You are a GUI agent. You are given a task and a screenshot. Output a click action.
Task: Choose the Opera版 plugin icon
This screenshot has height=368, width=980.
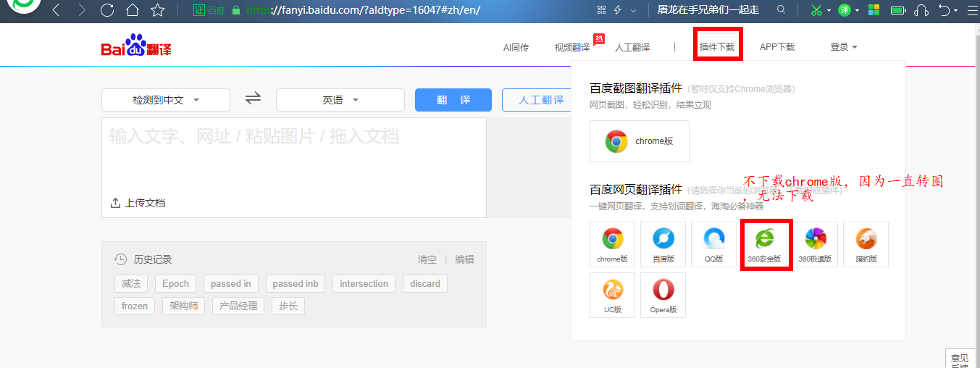tap(663, 295)
